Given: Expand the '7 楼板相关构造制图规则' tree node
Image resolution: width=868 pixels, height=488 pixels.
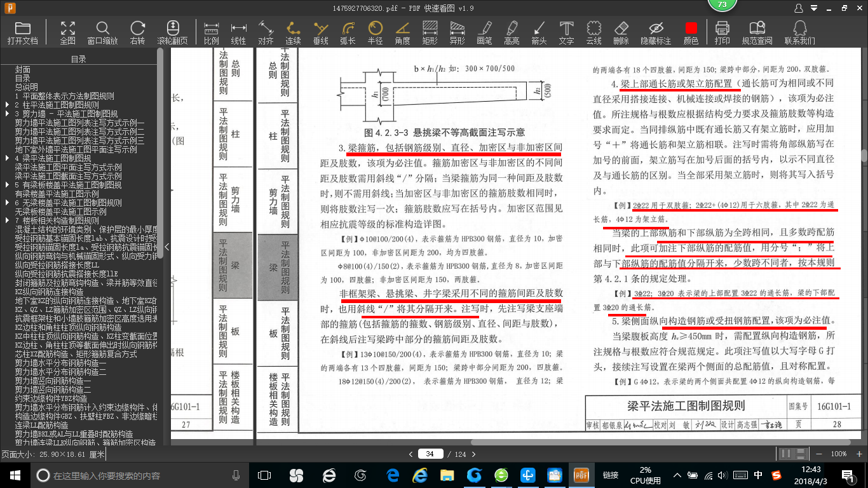Looking at the screenshot, I should [x=7, y=220].
